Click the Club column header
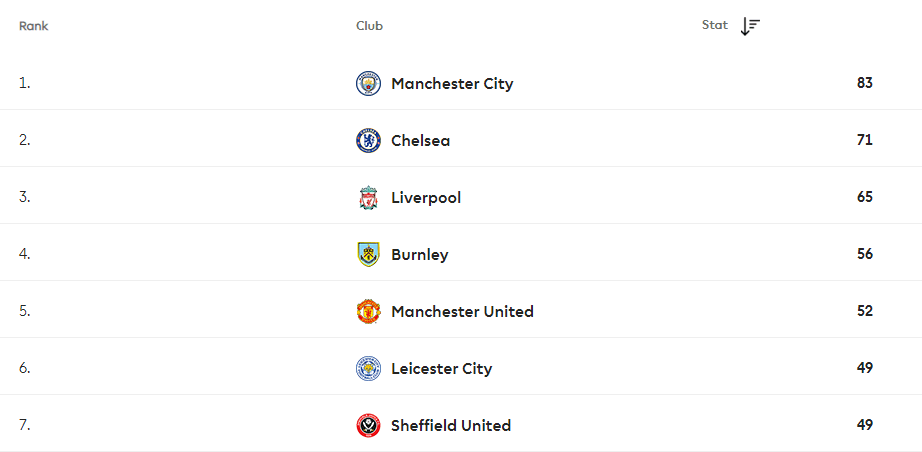922x452 pixels. coord(369,26)
